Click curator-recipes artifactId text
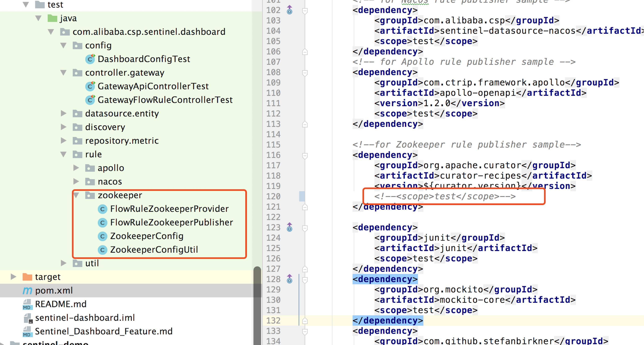The height and width of the screenshot is (345, 644). point(480,176)
